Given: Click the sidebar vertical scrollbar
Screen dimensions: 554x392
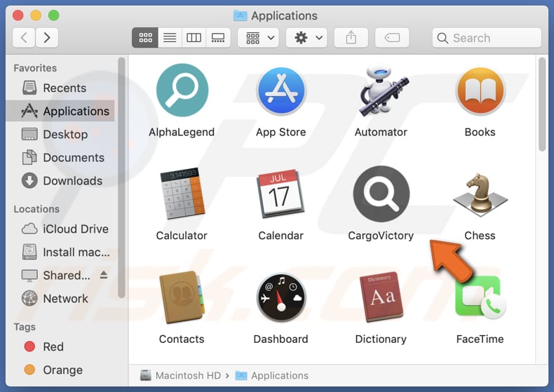Looking at the screenshot, I should click(121, 178).
